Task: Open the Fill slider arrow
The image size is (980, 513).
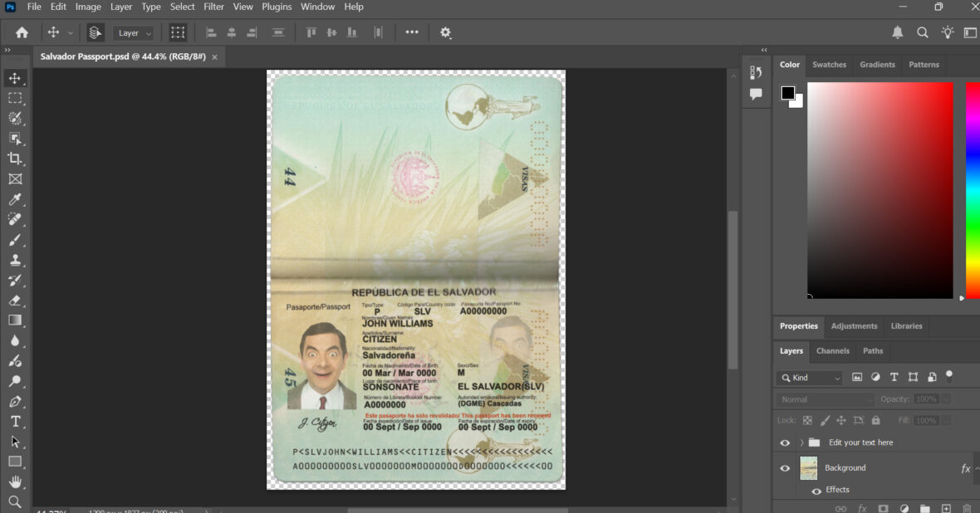Action: 947,421
